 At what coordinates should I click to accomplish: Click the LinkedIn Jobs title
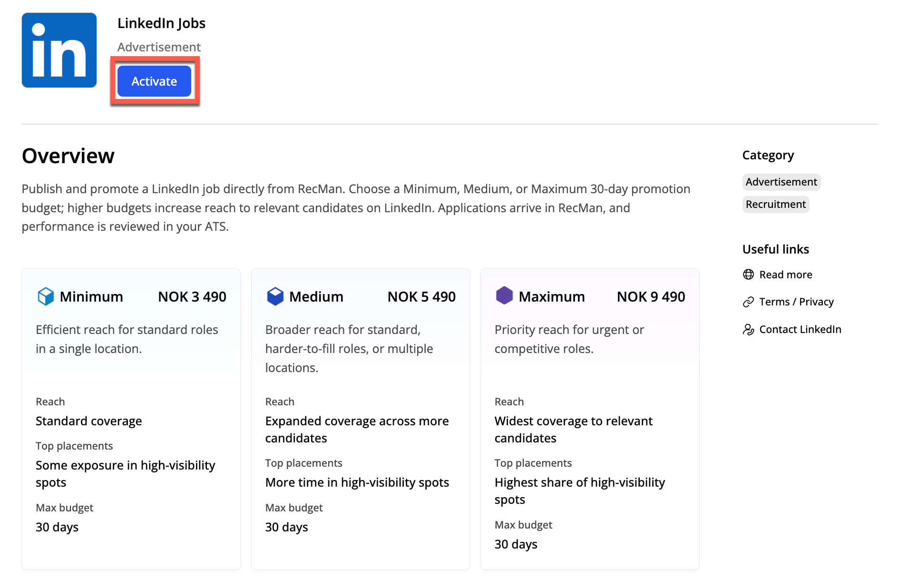coord(161,23)
